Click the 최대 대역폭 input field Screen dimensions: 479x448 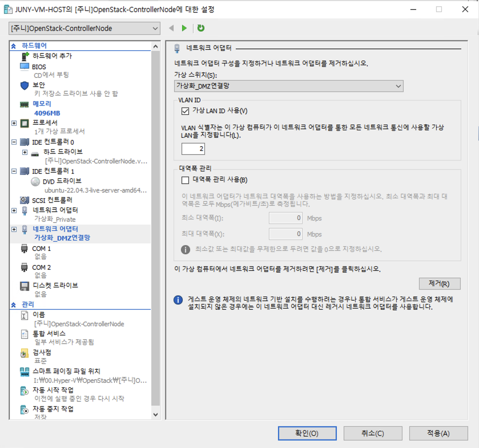pos(285,234)
